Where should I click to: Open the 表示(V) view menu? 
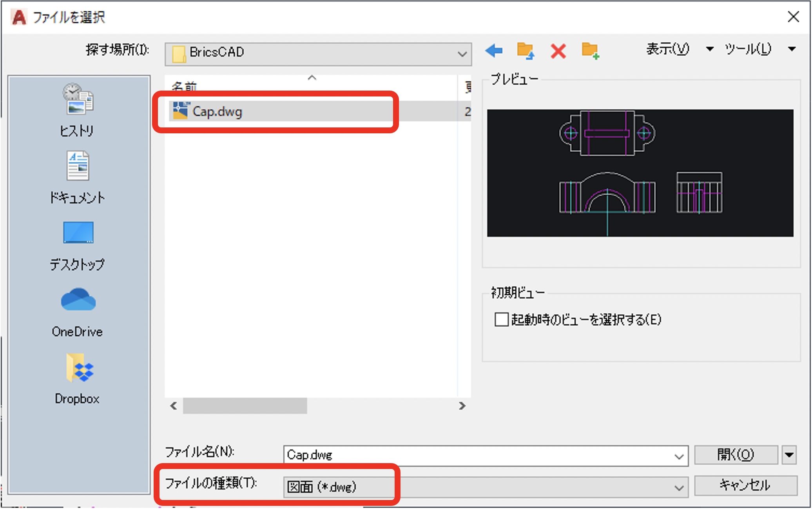pos(668,49)
